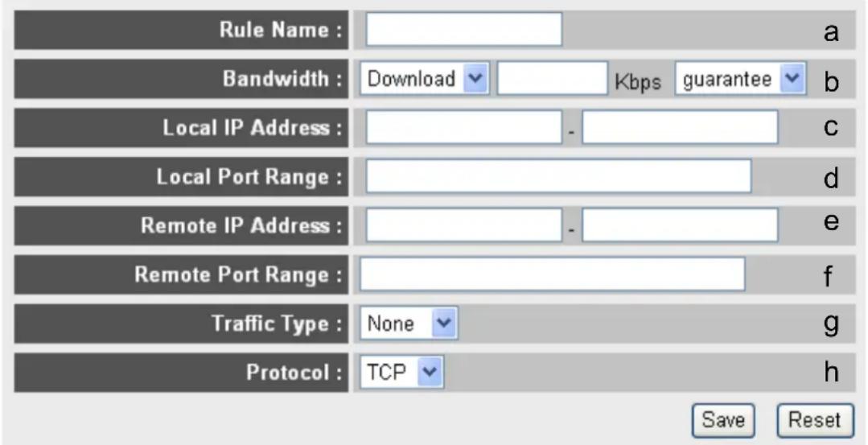Click the 'Local IP Address :' label
868x445 pixels.
coord(253,128)
